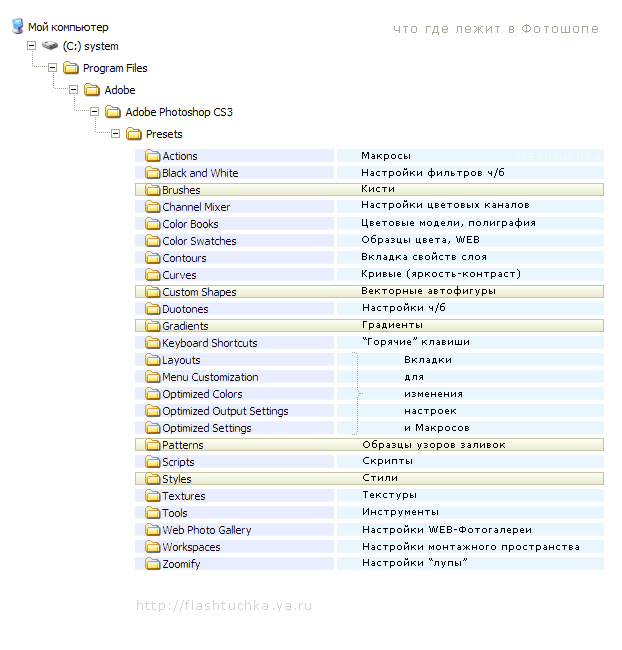
Task: Select the Мой компьютер label
Action: point(68,27)
